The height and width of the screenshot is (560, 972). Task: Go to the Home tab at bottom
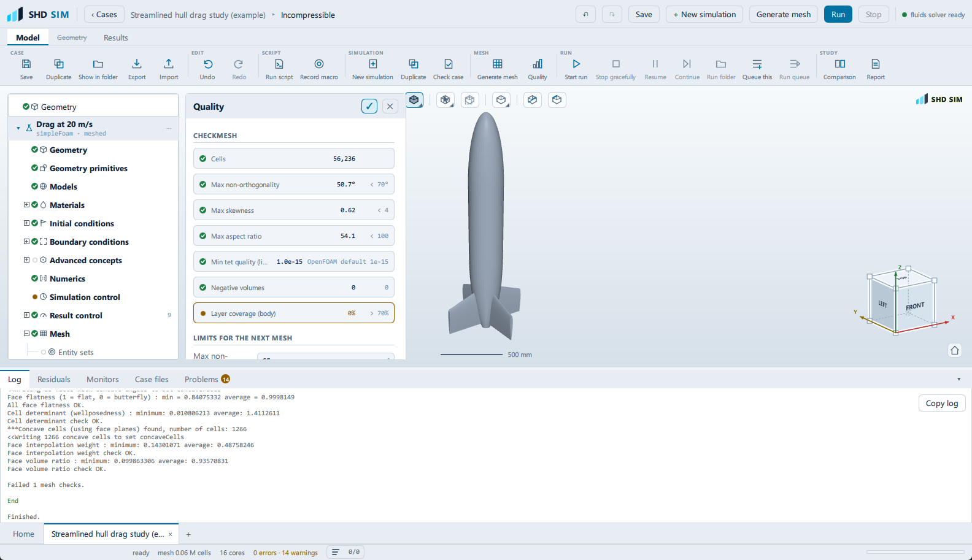[23, 534]
